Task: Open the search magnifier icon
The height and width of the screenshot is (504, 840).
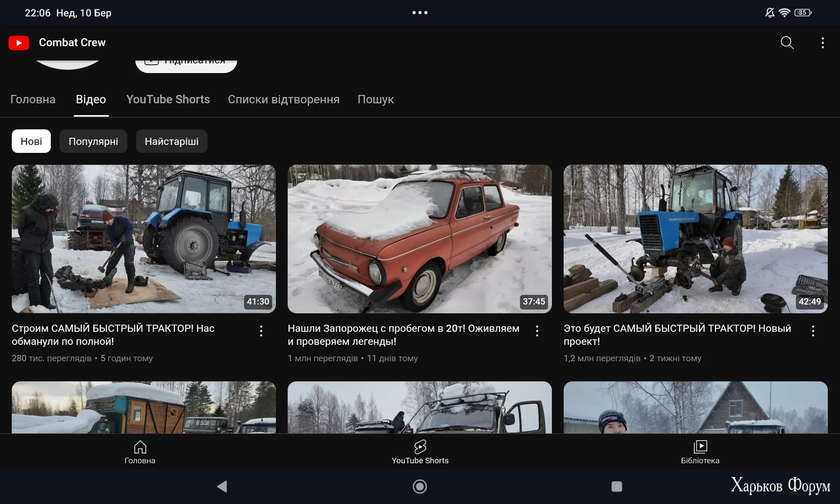Action: click(787, 43)
